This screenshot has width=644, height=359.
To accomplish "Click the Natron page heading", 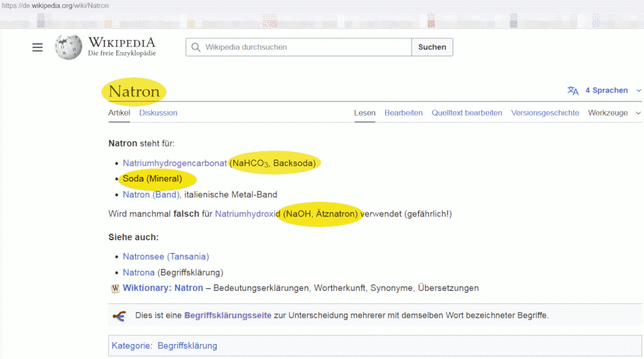I will [134, 91].
